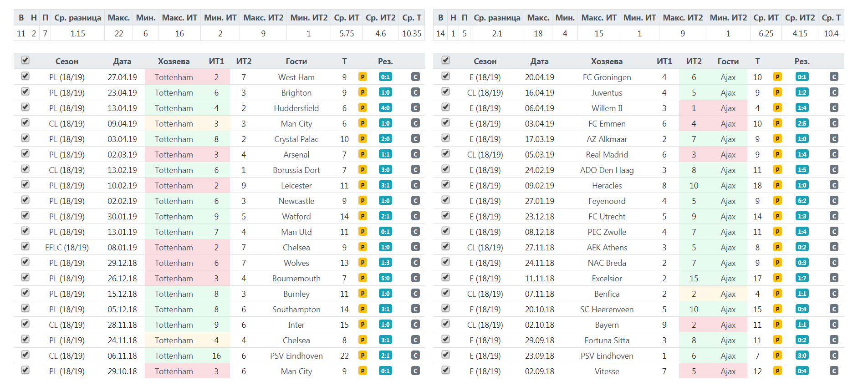
Task: Click yellow P icon in Tottenham–PSV Eindhoven row
Action: point(363,356)
